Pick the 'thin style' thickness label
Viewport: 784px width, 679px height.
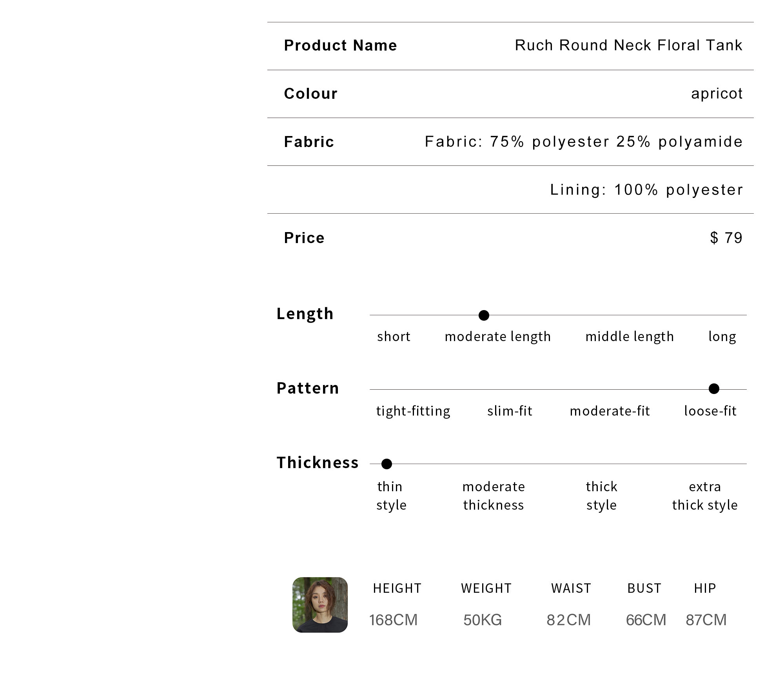(391, 496)
